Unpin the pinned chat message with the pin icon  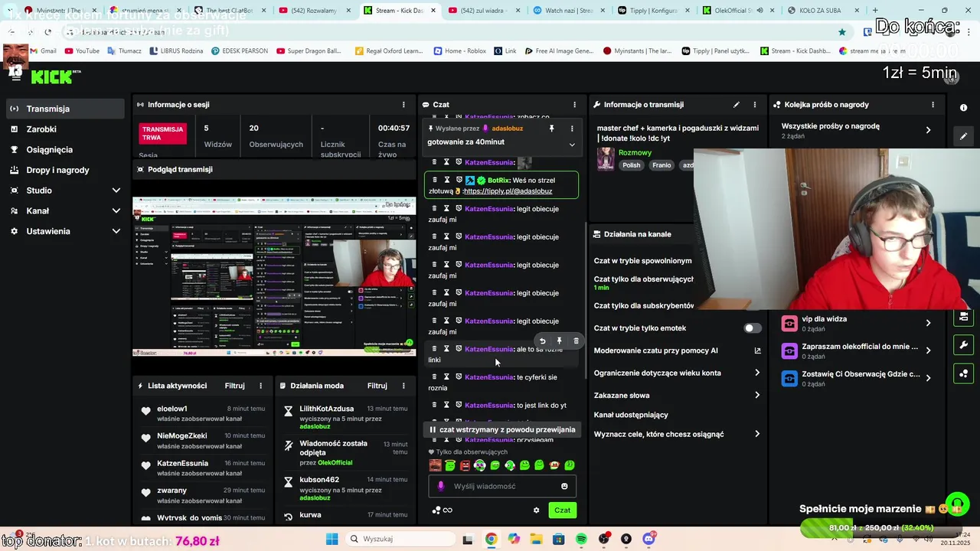point(551,129)
